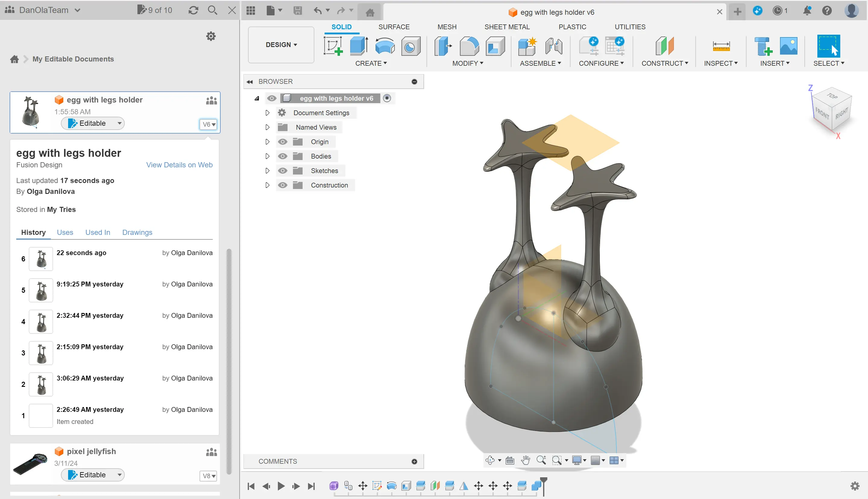Click My Editable Documents breadcrumb
Screen dimensions: 868x499
click(73, 59)
